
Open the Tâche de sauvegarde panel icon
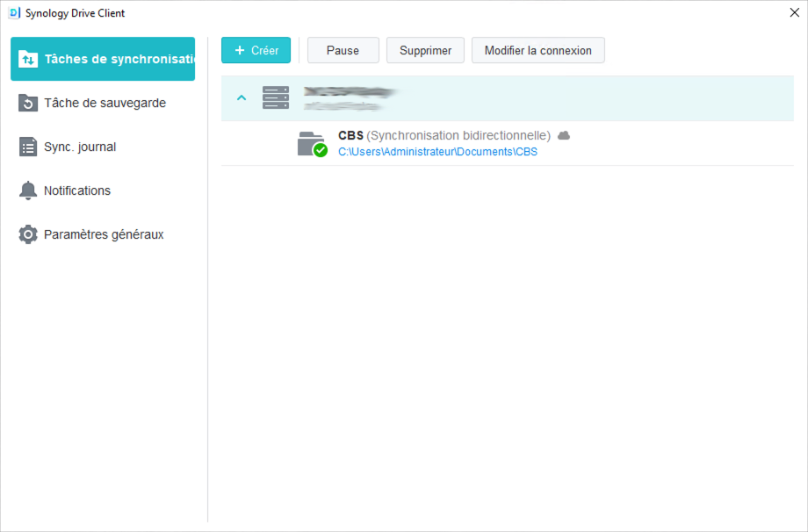(27, 103)
